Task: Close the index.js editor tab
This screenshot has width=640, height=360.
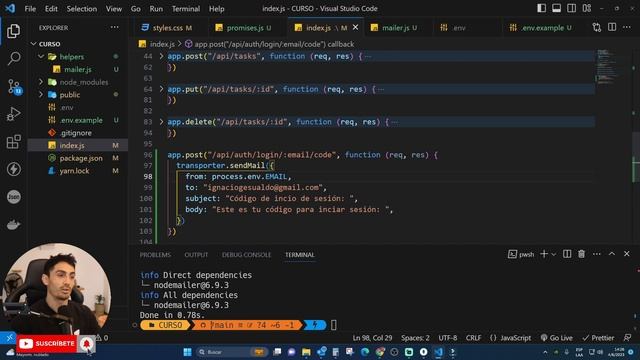Action: [356, 27]
